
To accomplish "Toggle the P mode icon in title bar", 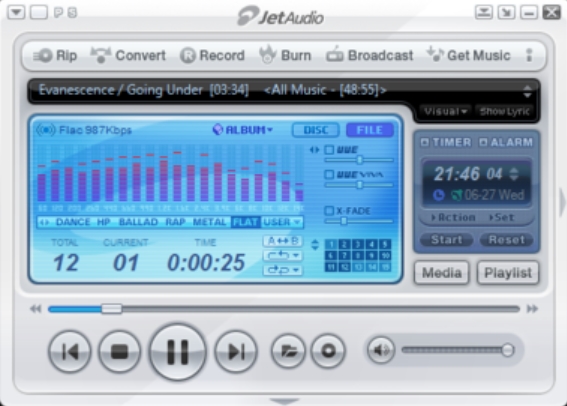I will point(58,13).
